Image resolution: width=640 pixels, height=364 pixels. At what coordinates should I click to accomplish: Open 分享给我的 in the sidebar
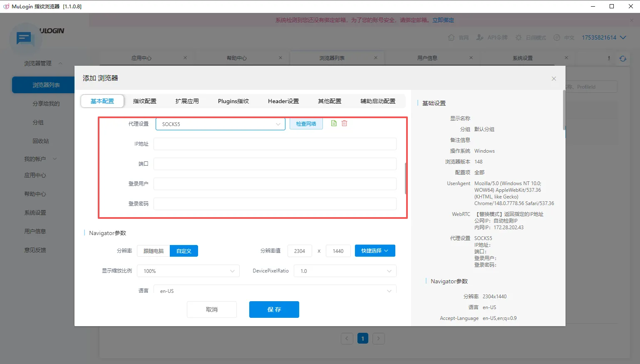coord(46,104)
